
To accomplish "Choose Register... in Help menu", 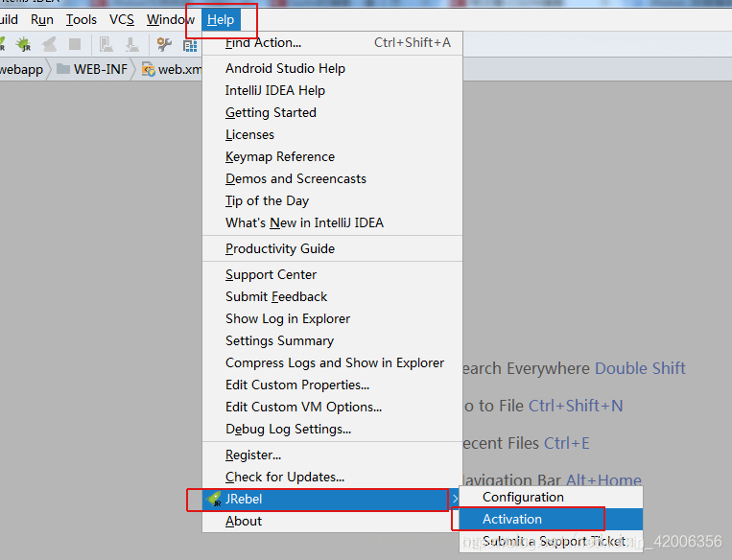I will pyautogui.click(x=332, y=455).
